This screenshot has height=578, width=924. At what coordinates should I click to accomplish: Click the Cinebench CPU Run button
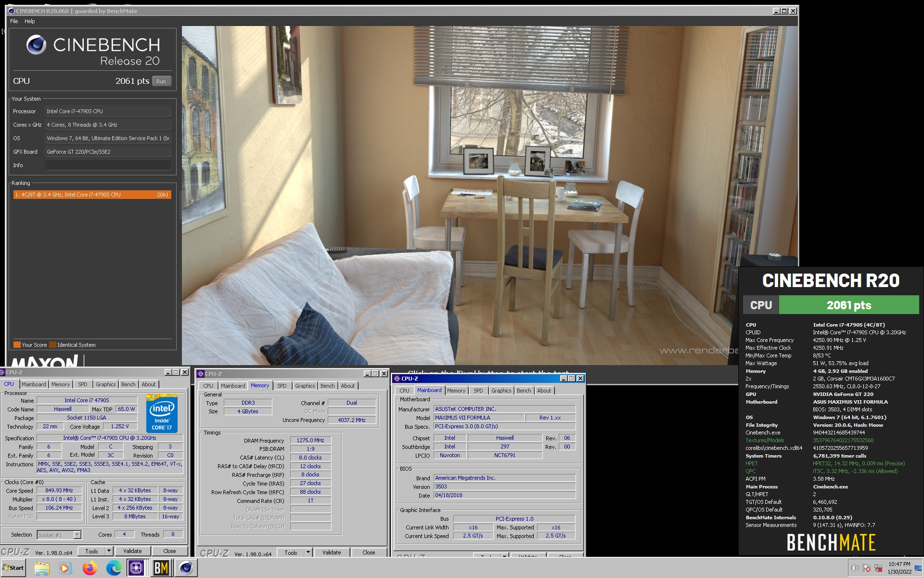pos(161,81)
